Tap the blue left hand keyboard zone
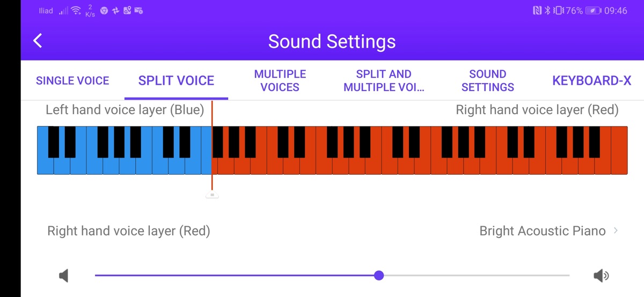Image resolution: width=644 pixels, height=297 pixels. point(123,161)
